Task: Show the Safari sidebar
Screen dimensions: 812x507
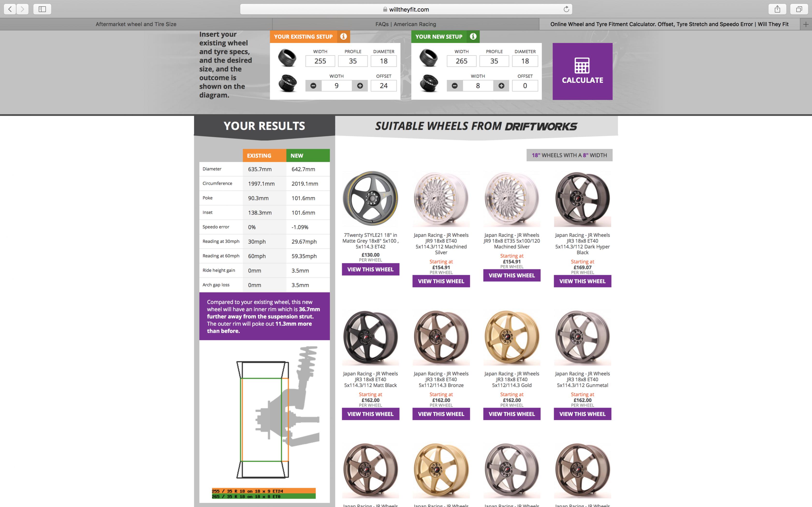Action: coord(42,9)
